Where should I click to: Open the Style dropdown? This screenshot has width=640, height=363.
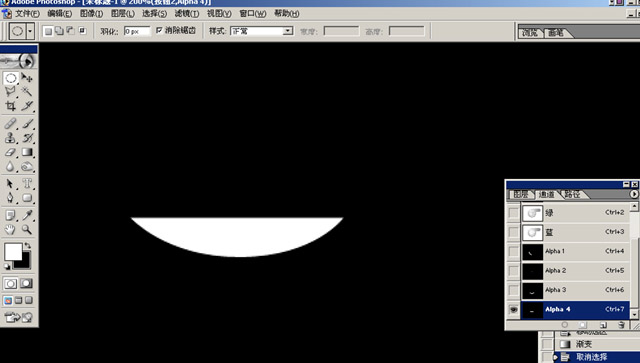click(x=262, y=31)
